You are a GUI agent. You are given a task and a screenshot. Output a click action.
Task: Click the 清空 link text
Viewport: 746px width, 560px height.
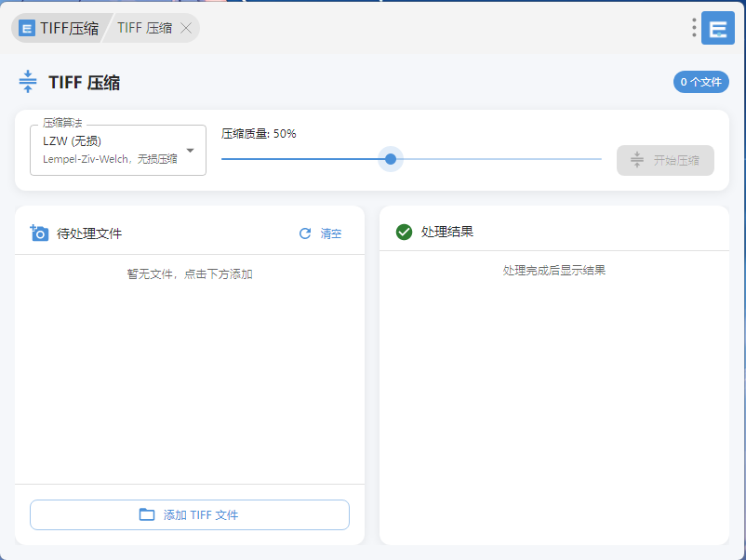coord(331,233)
